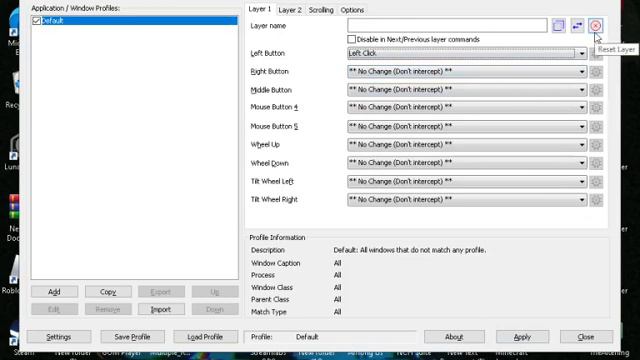Open the gear settings for Mouse Button 5
This screenshot has height=360, width=640.
pos(596,127)
